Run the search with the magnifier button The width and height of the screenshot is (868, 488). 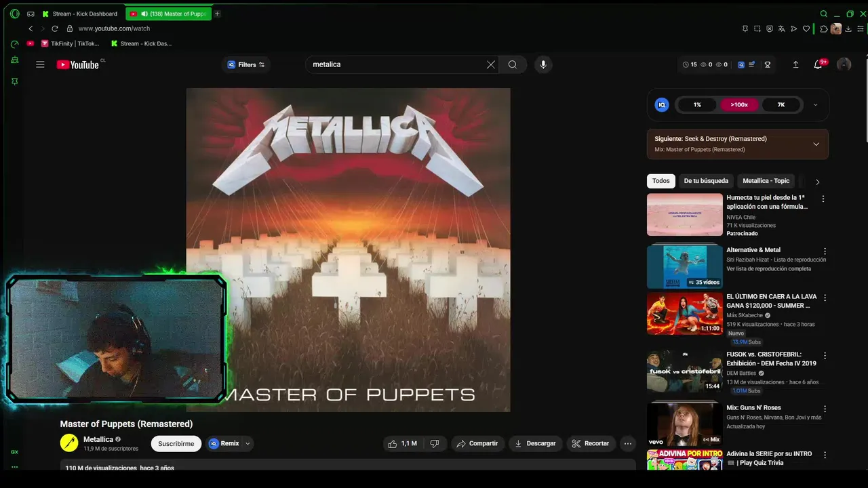513,64
